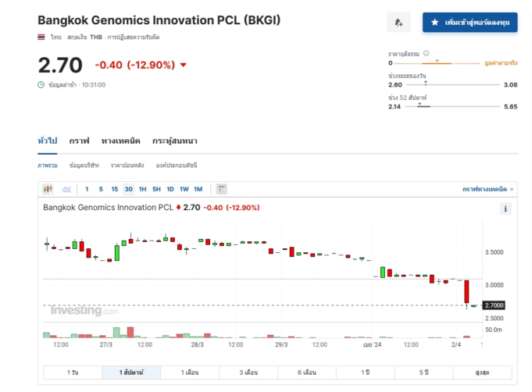Viewport: 532px width, 392px height.
Task: Click the last red candlestick on chart
Action: (466, 291)
